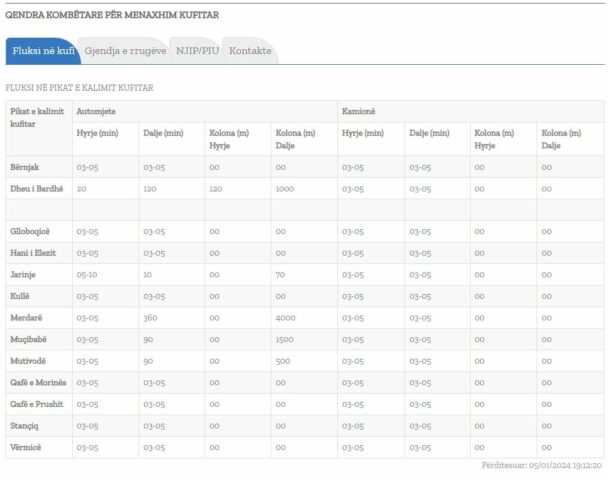Select the Dheu i Bardhë row label
Viewport: 608px width, 480px height.
pos(37,188)
